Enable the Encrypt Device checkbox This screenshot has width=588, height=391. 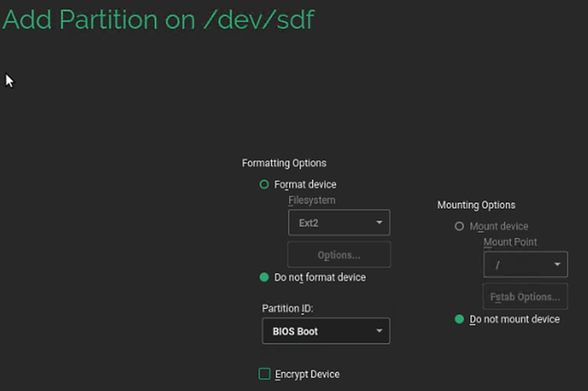click(265, 374)
